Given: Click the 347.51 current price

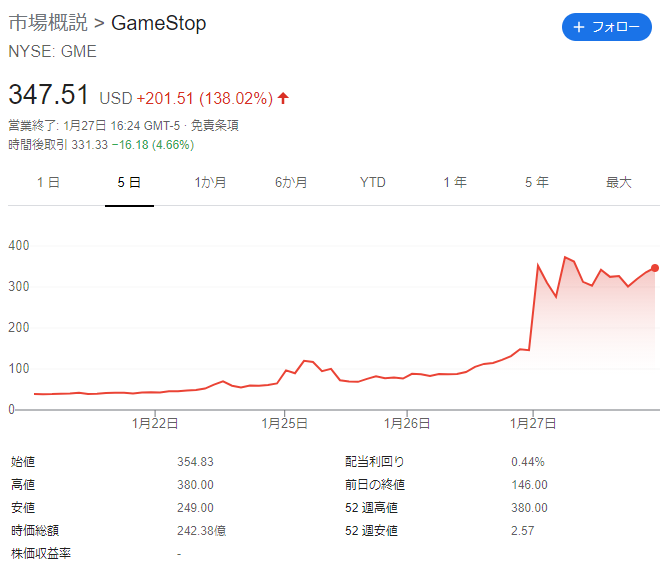Looking at the screenshot, I should pyautogui.click(x=48, y=94).
